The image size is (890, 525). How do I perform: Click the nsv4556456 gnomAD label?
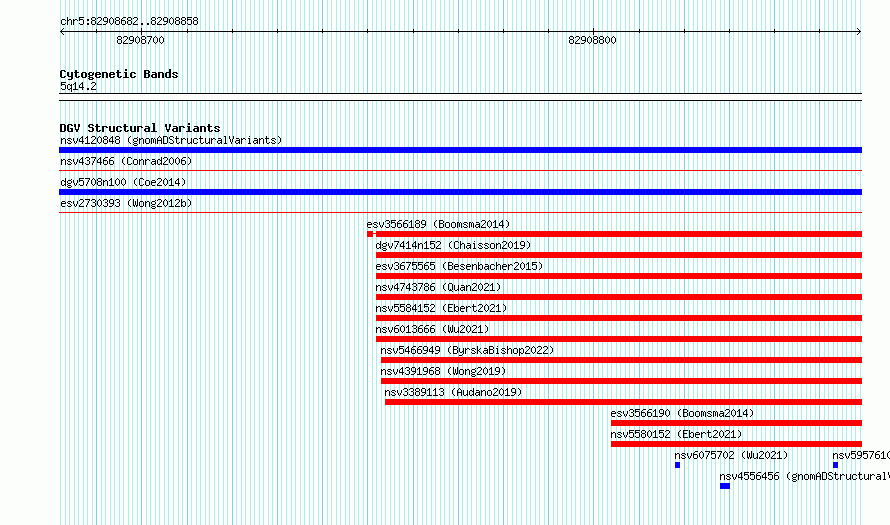(804, 476)
